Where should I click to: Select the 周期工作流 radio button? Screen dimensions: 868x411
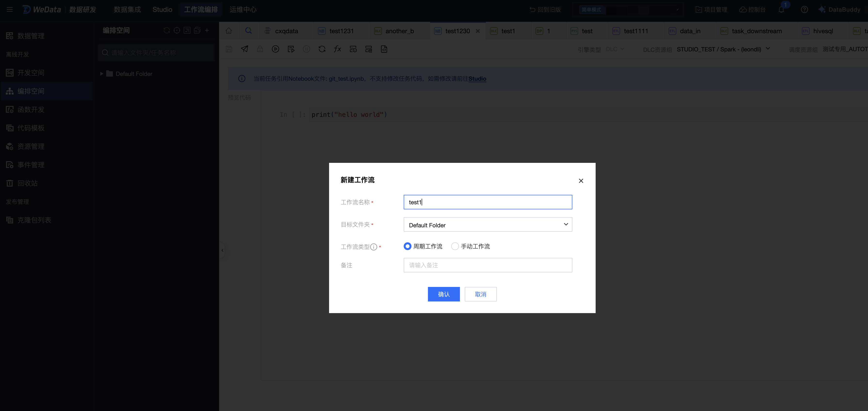407,246
